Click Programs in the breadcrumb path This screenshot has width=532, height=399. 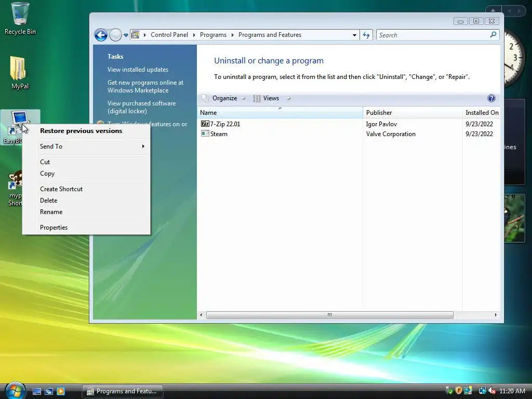[213, 35]
